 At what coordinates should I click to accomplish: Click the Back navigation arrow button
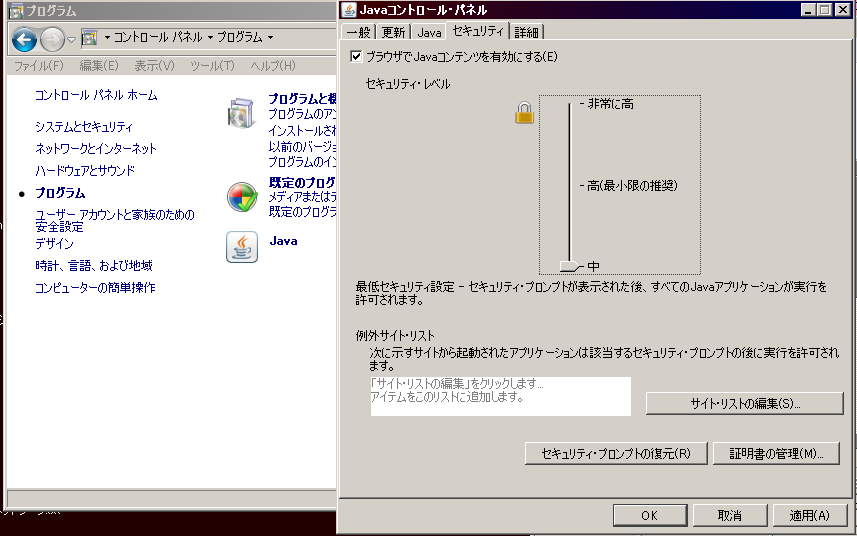click(x=26, y=39)
